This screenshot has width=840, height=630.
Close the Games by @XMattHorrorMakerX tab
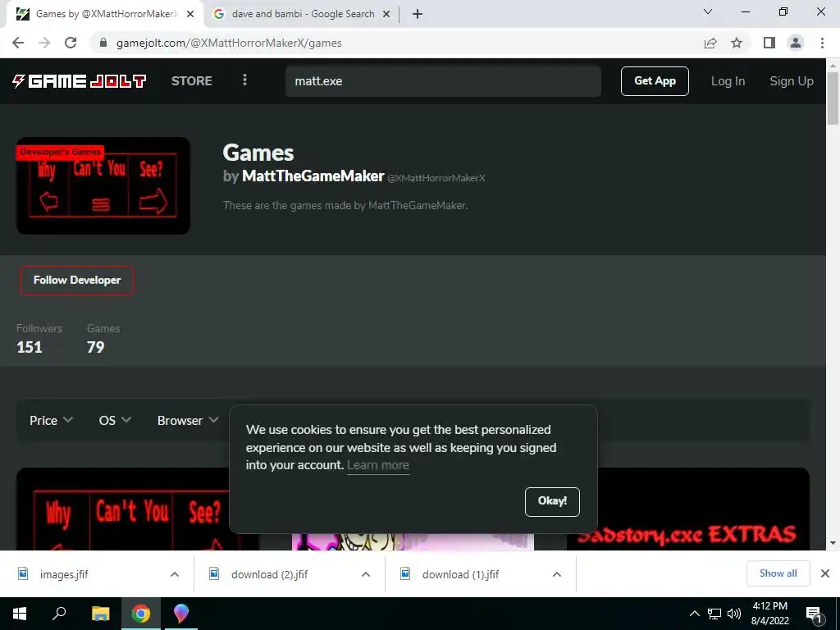click(190, 14)
